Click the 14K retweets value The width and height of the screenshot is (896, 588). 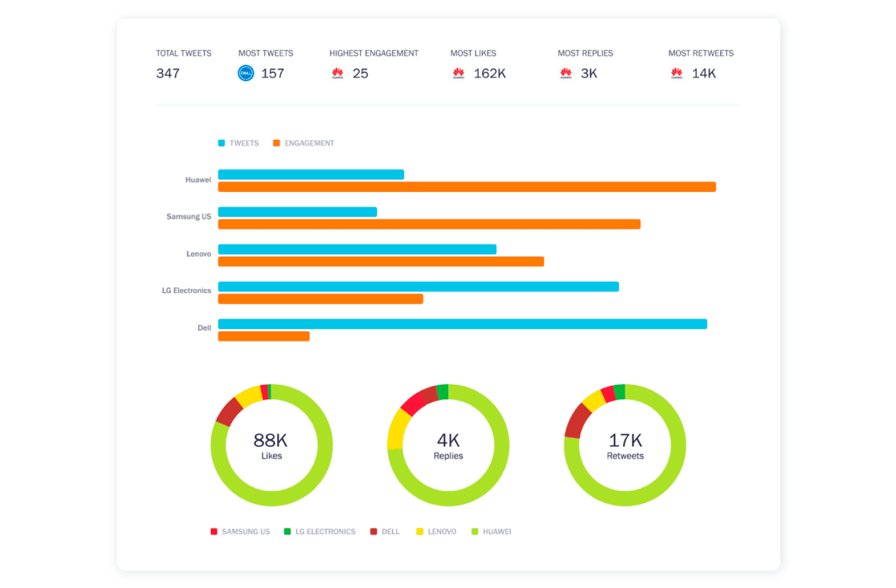point(704,73)
